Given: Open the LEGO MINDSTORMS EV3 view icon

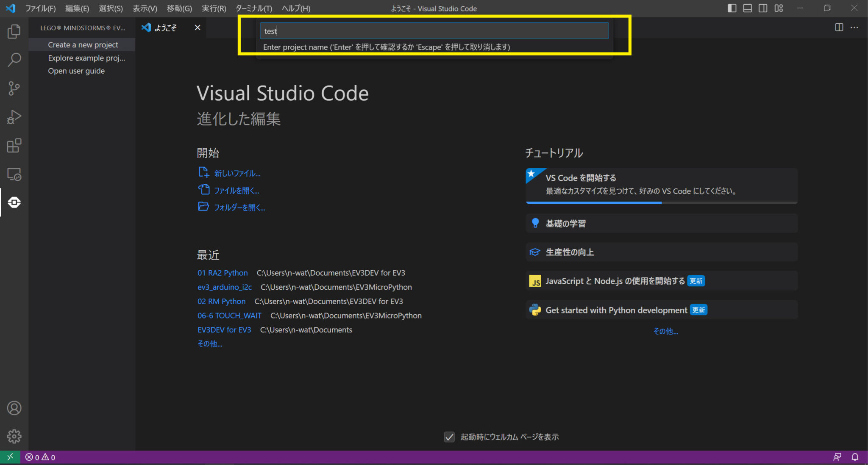Looking at the screenshot, I should pyautogui.click(x=14, y=202).
